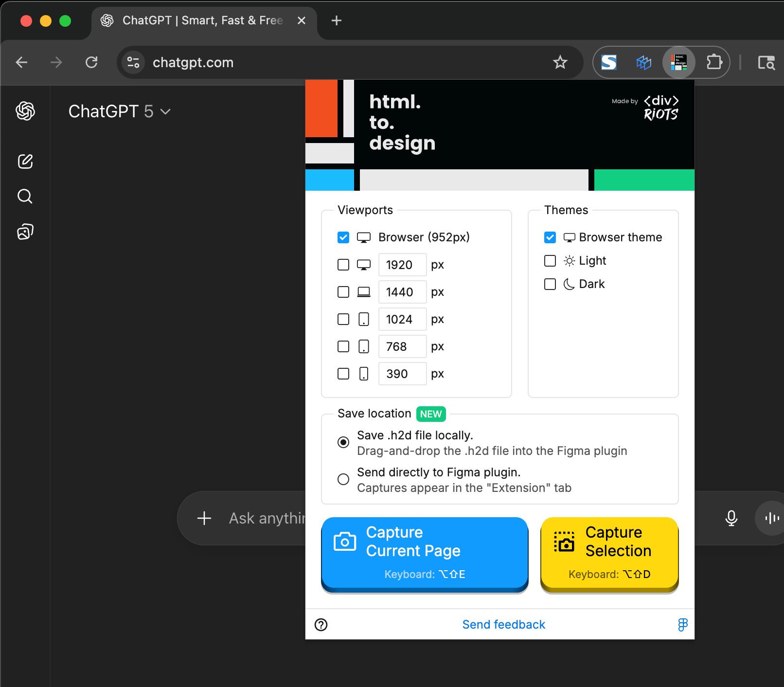Select Send directly to Figma plugin
Image resolution: width=784 pixels, height=687 pixels.
(x=343, y=479)
